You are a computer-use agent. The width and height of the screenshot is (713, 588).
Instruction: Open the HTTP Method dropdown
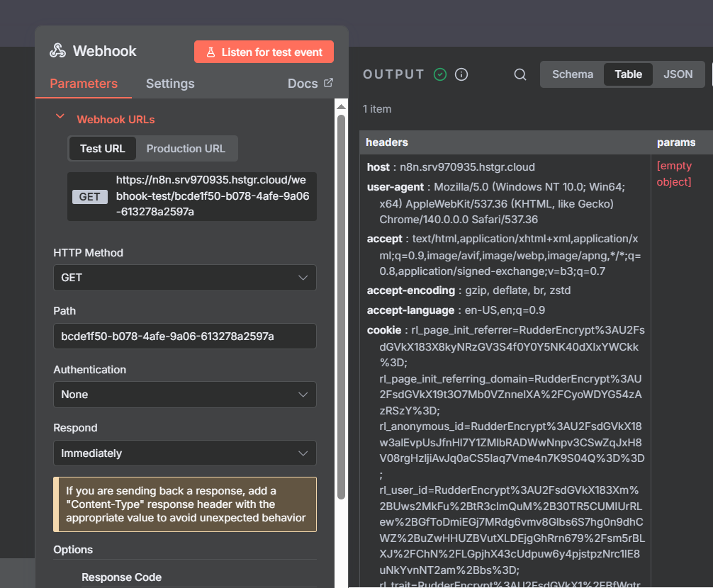pos(184,278)
